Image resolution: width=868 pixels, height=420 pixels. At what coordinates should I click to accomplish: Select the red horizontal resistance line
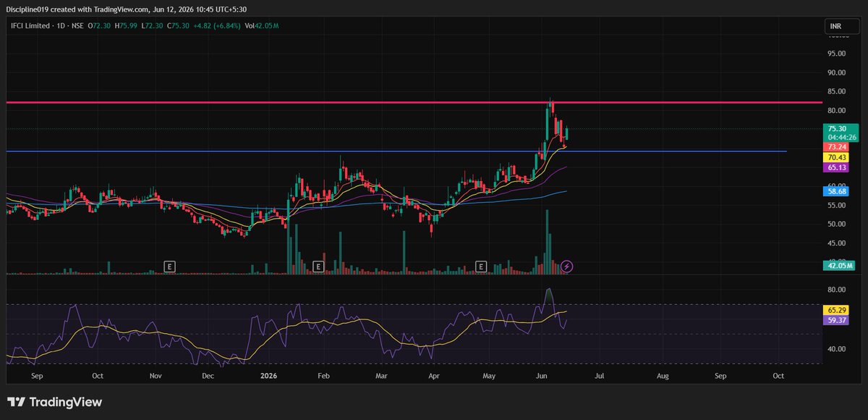click(414, 103)
